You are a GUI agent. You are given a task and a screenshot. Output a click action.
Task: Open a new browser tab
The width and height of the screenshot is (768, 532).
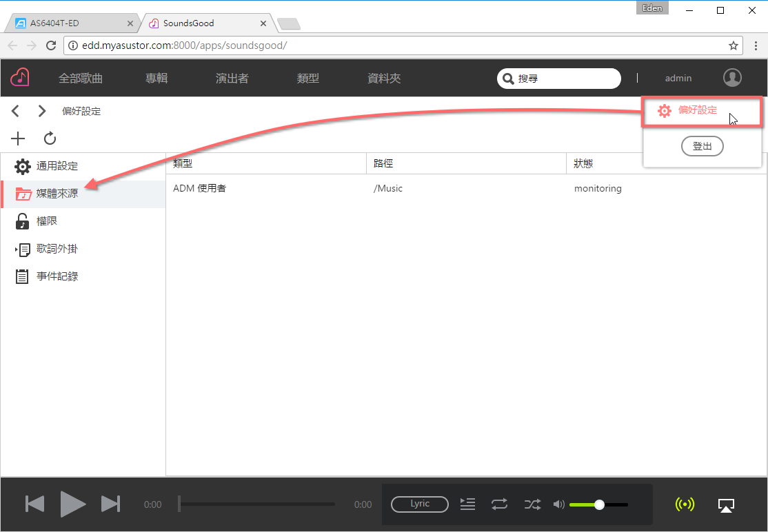[288, 23]
